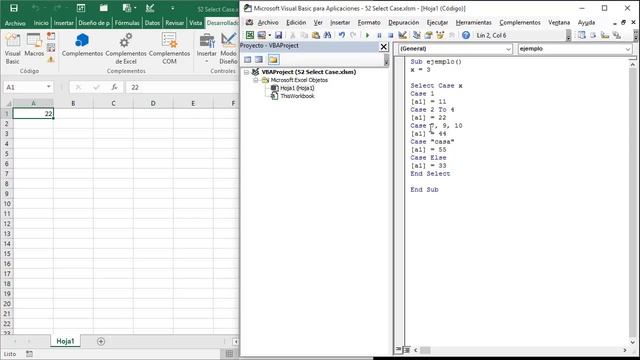This screenshot has width=640, height=360.
Task: Open Properties Window icon in VBA toolbar
Action: click(429, 36)
